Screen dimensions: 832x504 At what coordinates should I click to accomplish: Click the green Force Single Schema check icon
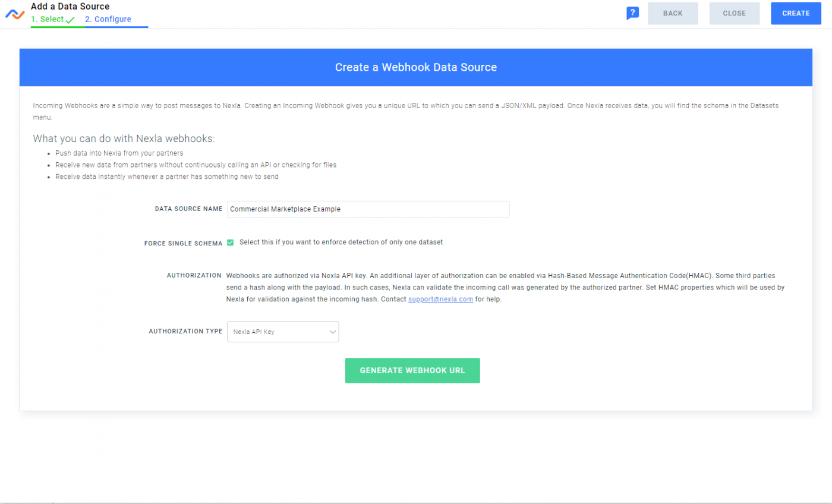point(231,242)
